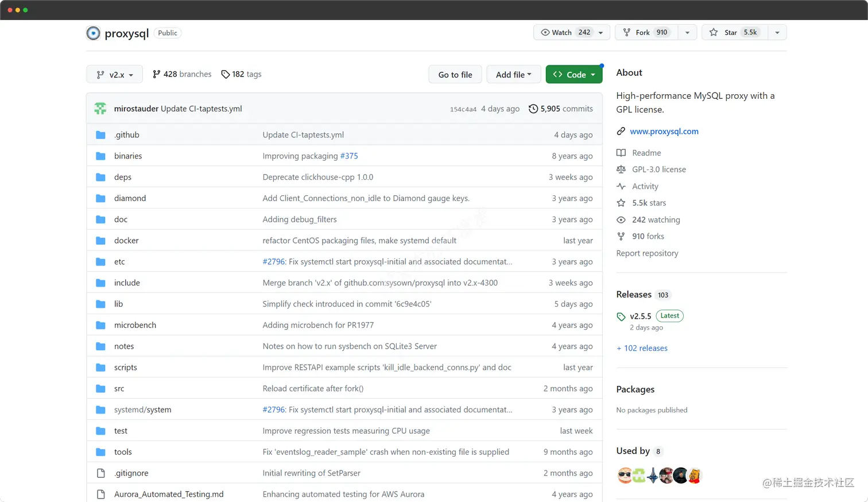Click the clock history icon by commits
Screen dimensions: 868x502
[533, 109]
